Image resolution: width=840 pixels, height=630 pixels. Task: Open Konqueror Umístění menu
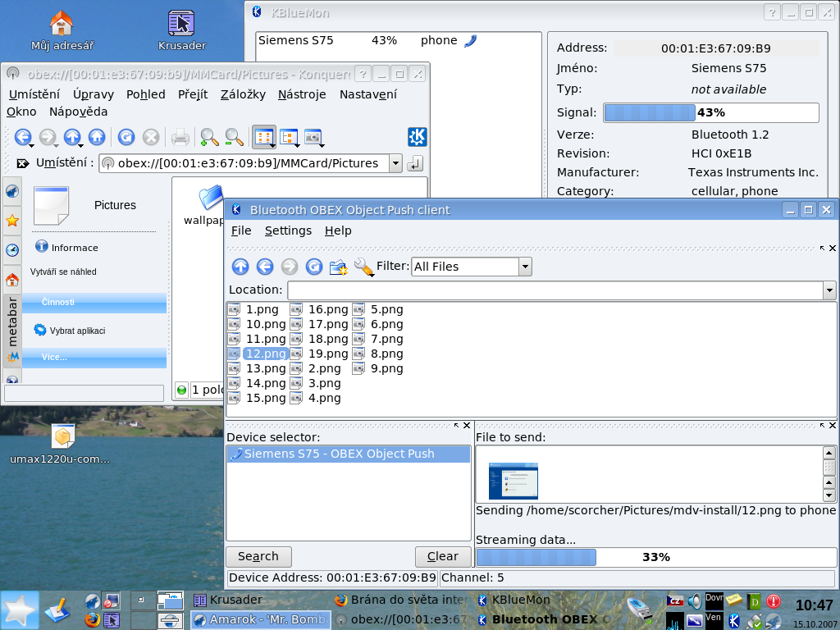34,94
